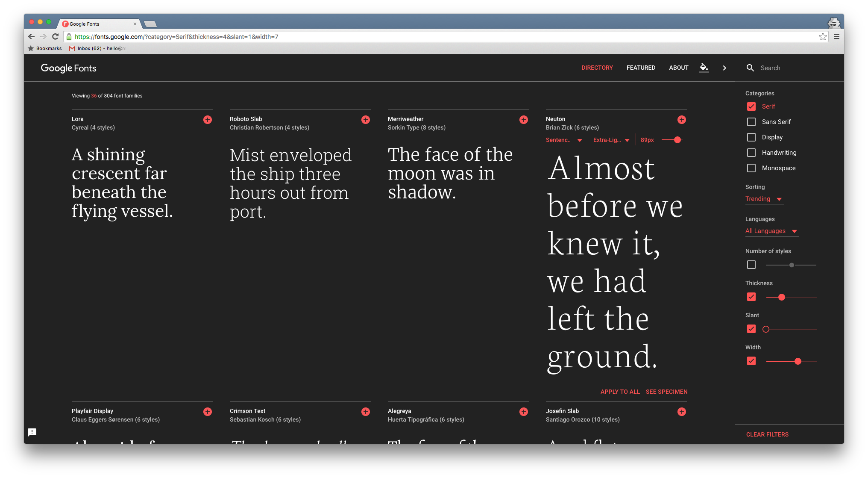The height and width of the screenshot is (478, 868).
Task: Open the All Languages dropdown
Action: point(772,231)
